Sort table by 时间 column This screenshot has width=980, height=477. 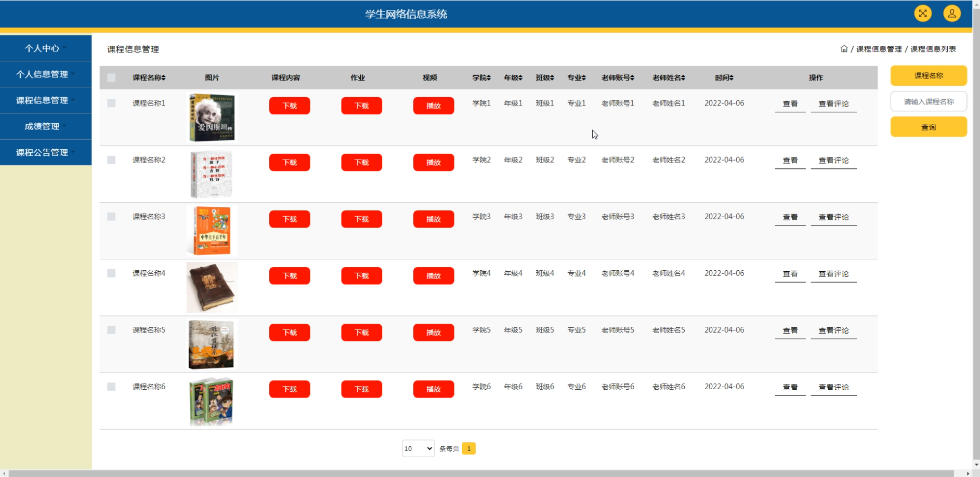pyautogui.click(x=724, y=77)
